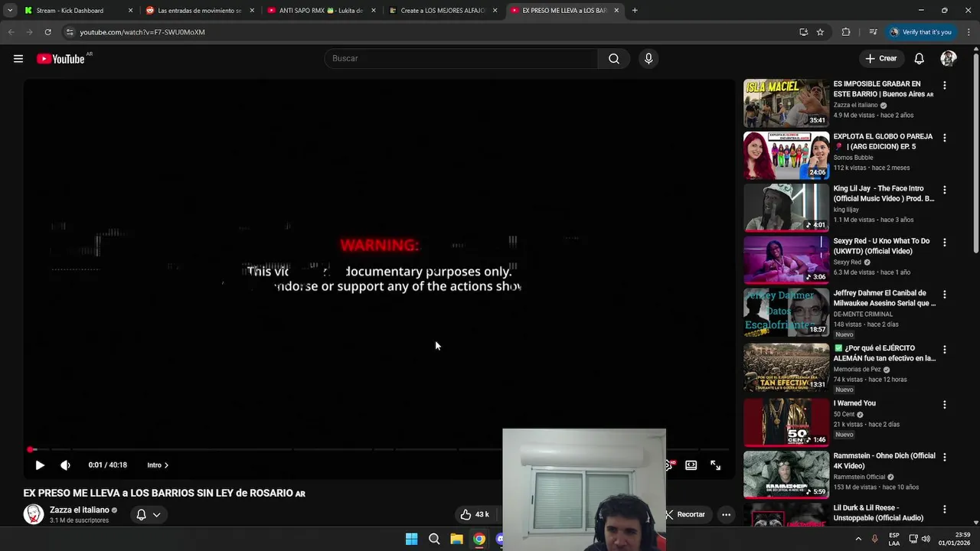Open the account avatar menu

pos(949,59)
